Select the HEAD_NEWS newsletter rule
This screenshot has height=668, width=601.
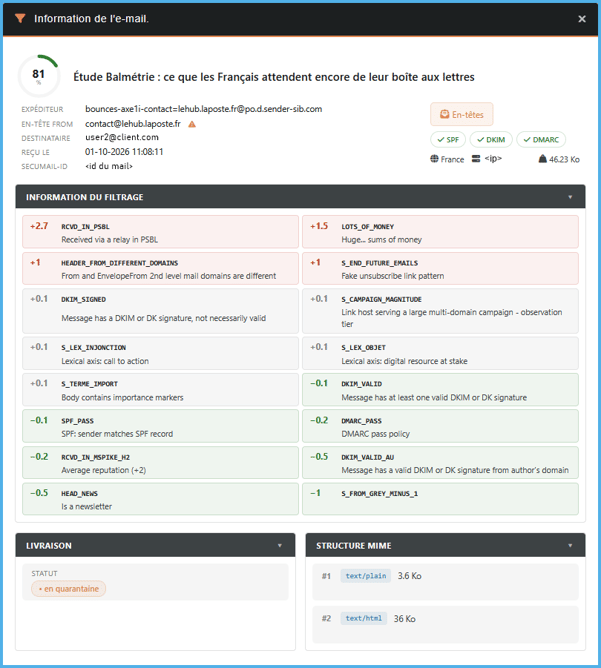tap(160, 499)
